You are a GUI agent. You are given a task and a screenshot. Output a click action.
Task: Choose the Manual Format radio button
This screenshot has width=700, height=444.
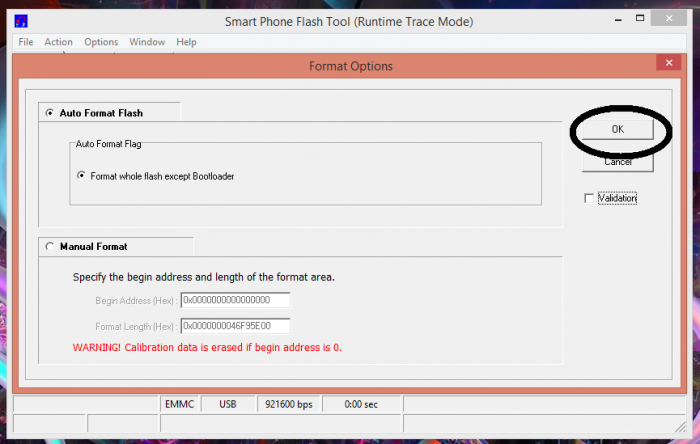50,246
